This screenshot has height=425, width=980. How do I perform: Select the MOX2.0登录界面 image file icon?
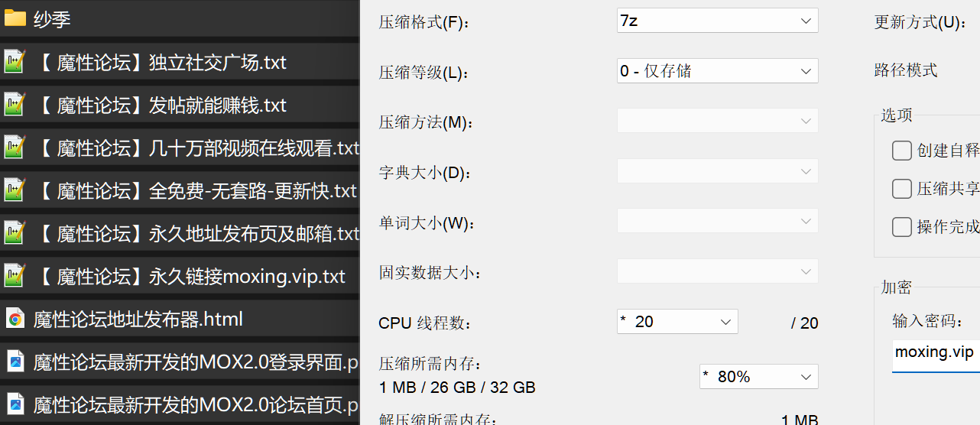[15, 361]
